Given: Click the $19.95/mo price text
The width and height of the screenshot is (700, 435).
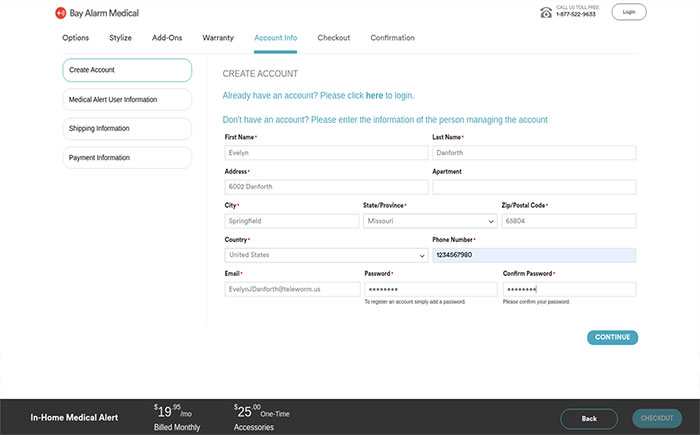Looking at the screenshot, I should 173,410.
